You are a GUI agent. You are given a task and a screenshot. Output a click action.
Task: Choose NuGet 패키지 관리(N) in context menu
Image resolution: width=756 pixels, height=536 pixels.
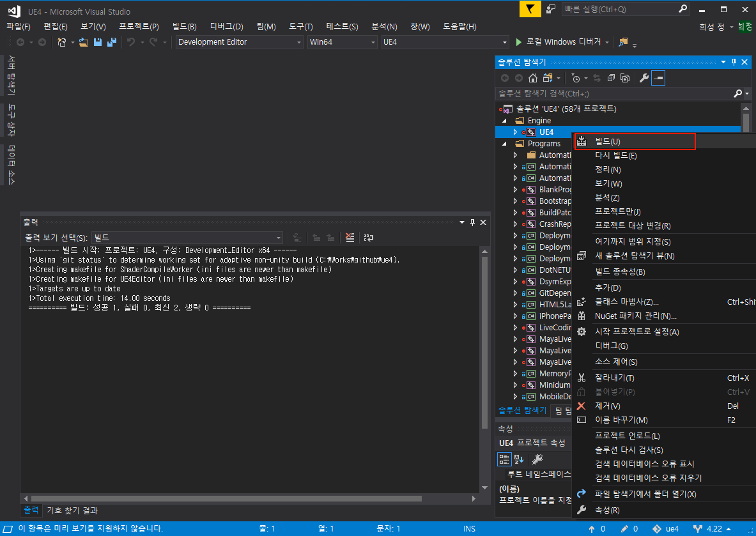coord(664,316)
